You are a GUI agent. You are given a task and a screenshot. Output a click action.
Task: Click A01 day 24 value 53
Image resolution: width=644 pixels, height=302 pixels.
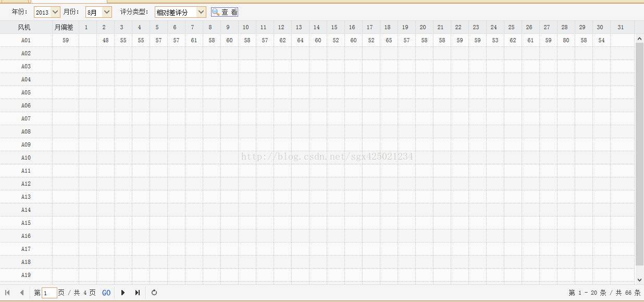point(496,40)
